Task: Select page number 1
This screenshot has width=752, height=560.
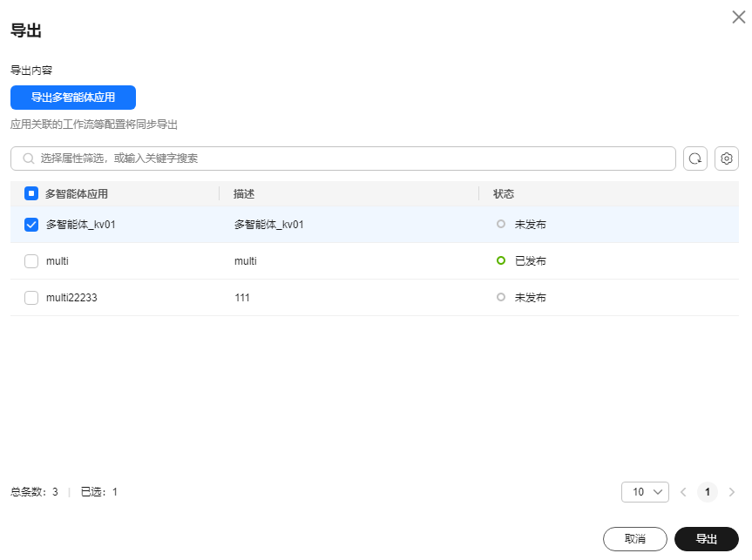Action: point(708,492)
